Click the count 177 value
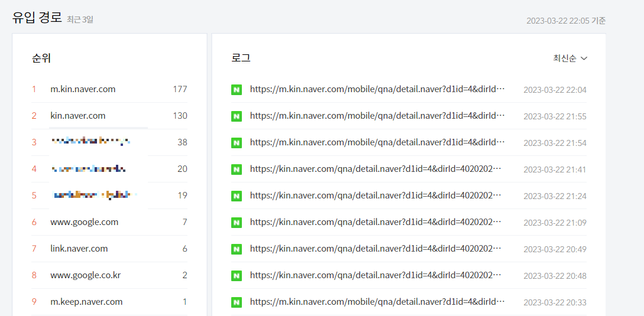This screenshot has height=316, width=644. pyautogui.click(x=180, y=89)
